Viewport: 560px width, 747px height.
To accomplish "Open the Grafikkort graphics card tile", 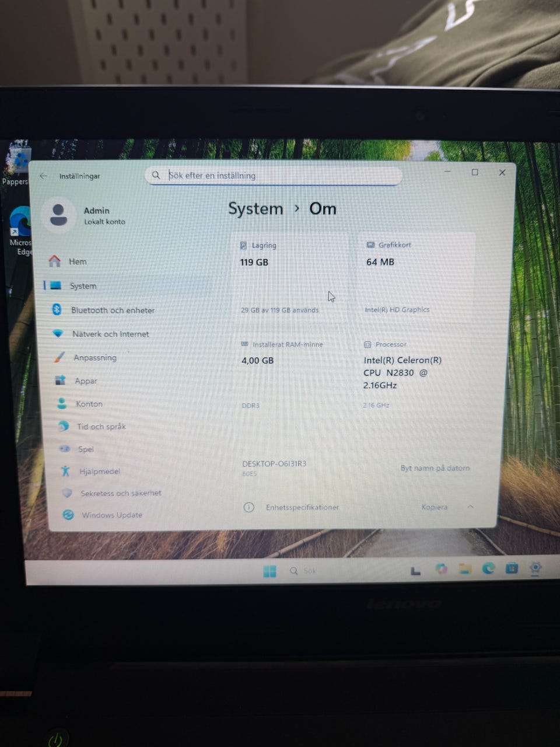I will tap(415, 278).
